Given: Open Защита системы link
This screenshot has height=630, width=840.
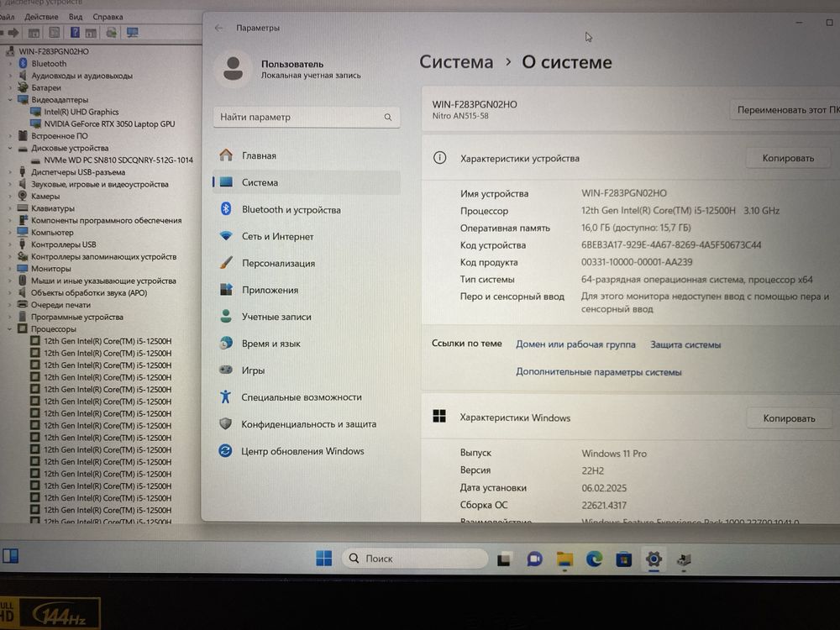Looking at the screenshot, I should tap(685, 344).
